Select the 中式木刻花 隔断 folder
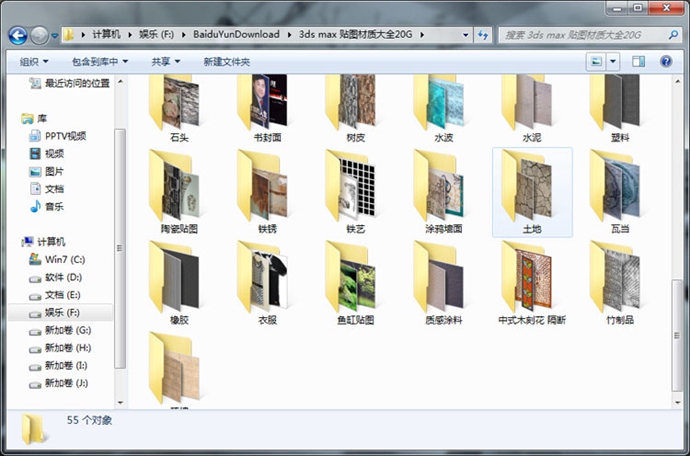Viewport: 690px width, 456px height. click(x=532, y=283)
